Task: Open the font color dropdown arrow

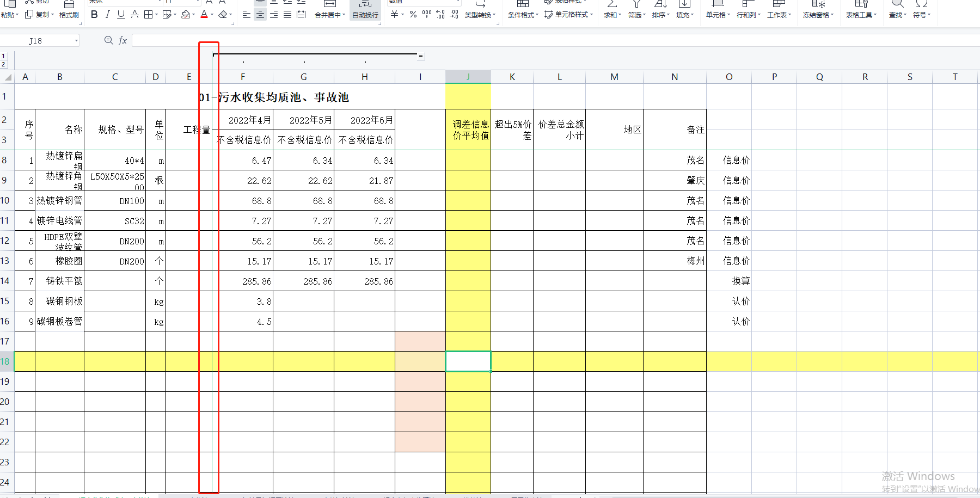Action: click(x=212, y=15)
